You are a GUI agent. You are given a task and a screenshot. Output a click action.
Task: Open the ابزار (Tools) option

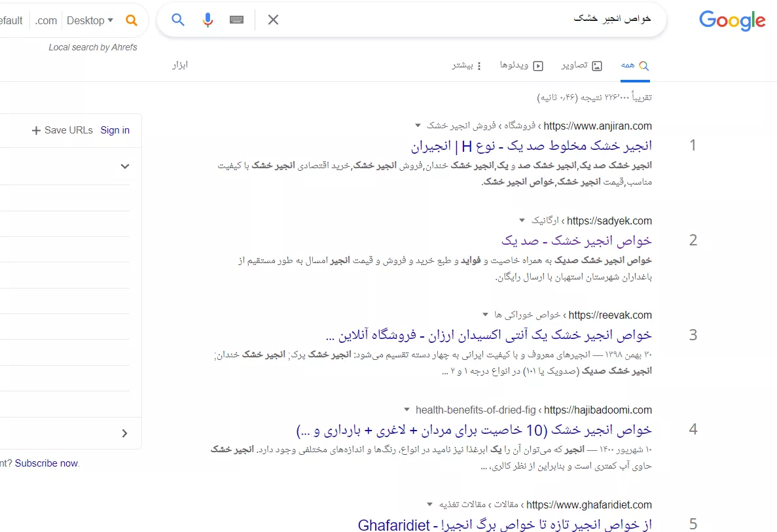180,65
